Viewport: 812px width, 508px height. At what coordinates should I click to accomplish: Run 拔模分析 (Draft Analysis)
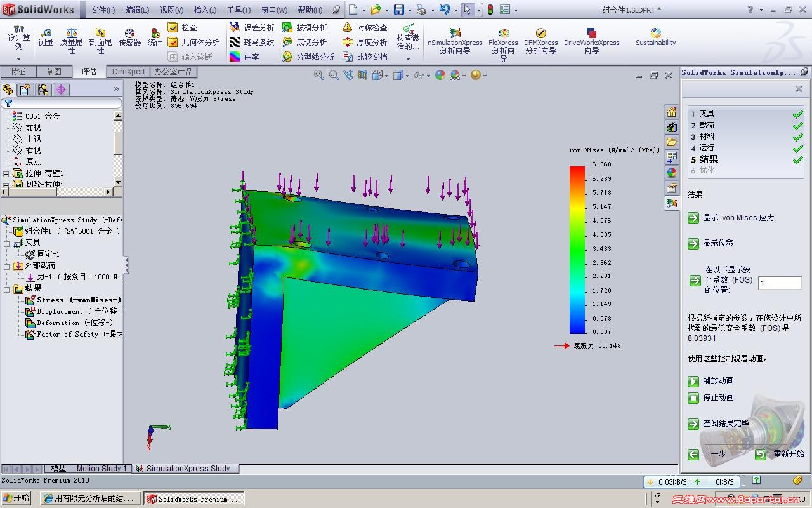coord(304,28)
